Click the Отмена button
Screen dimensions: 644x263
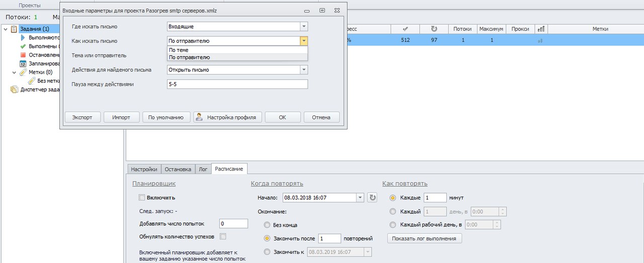(321, 117)
